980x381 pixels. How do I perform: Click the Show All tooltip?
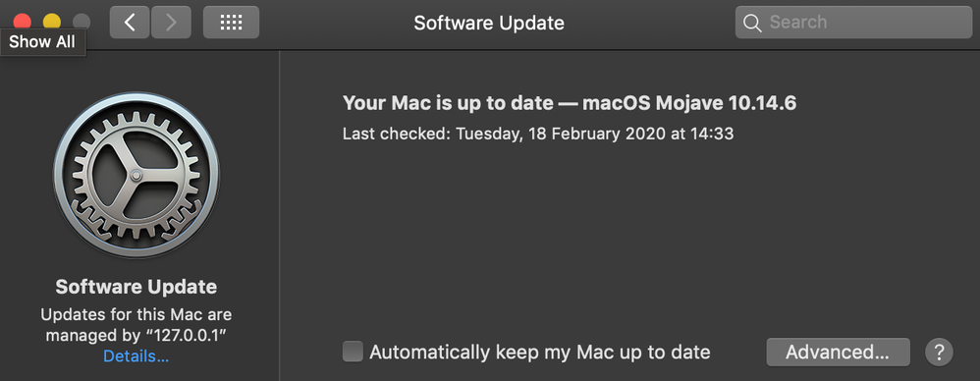[x=42, y=42]
